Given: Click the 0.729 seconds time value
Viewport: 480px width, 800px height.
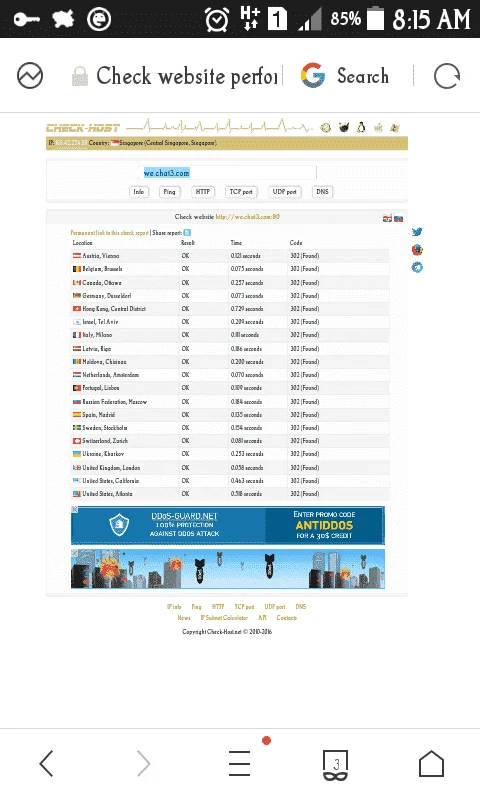Looking at the screenshot, I should coord(247,309).
